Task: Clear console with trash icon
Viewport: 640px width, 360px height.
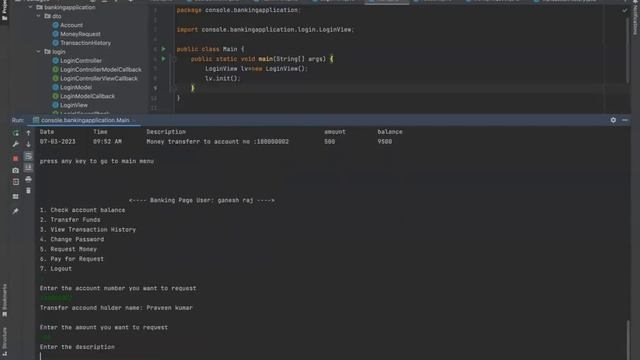Action: pos(28,191)
